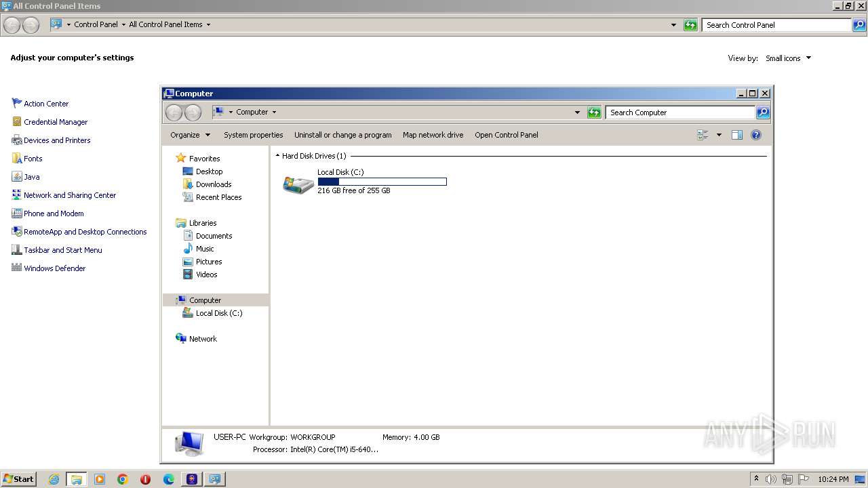The height and width of the screenshot is (488, 868).
Task: Click the Credential Manager icon
Action: point(17,121)
